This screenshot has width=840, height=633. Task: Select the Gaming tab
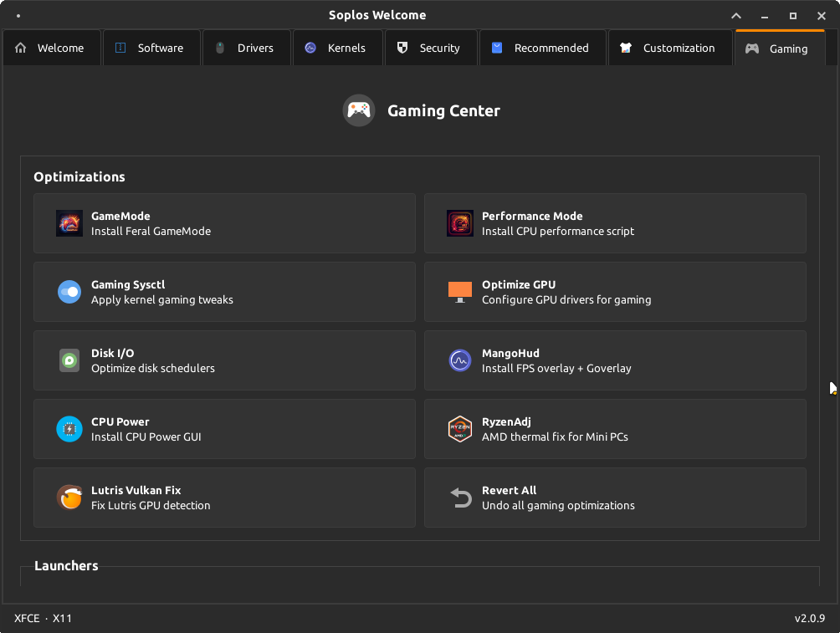click(780, 48)
